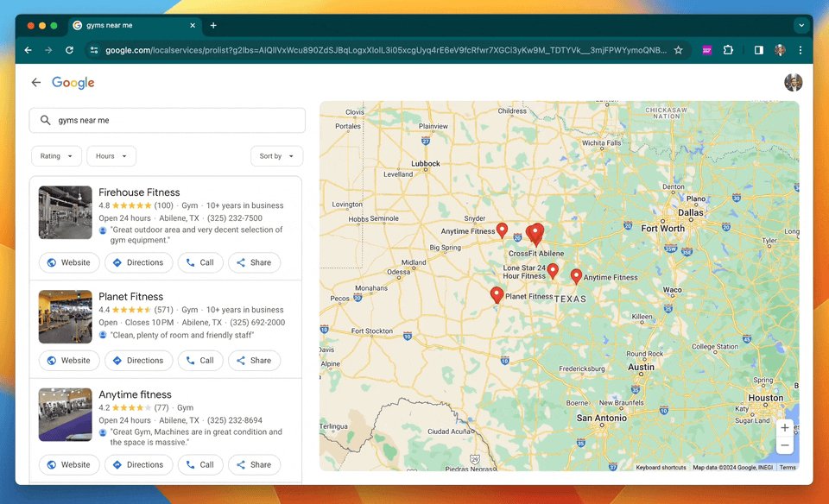Viewport: 829px width, 504px height.
Task: Click the address bar URL
Action: (385, 50)
